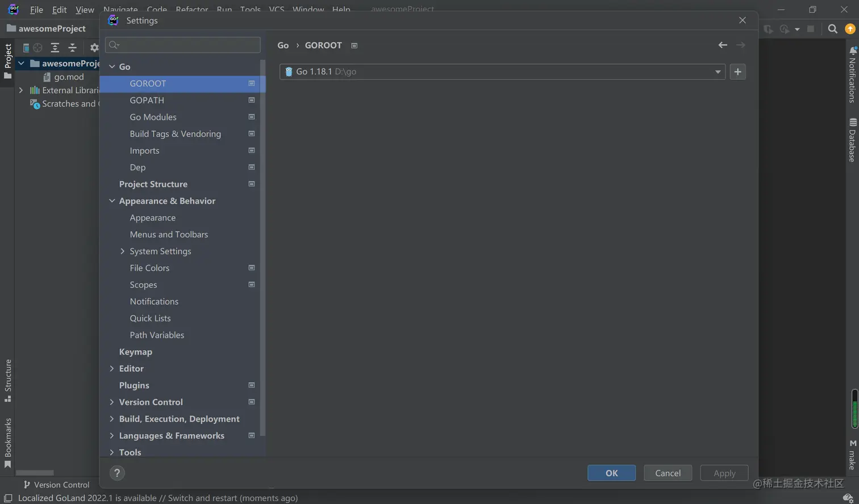Click the tool windows icon in the status bar
This screenshot has height=504, width=859.
click(8, 498)
